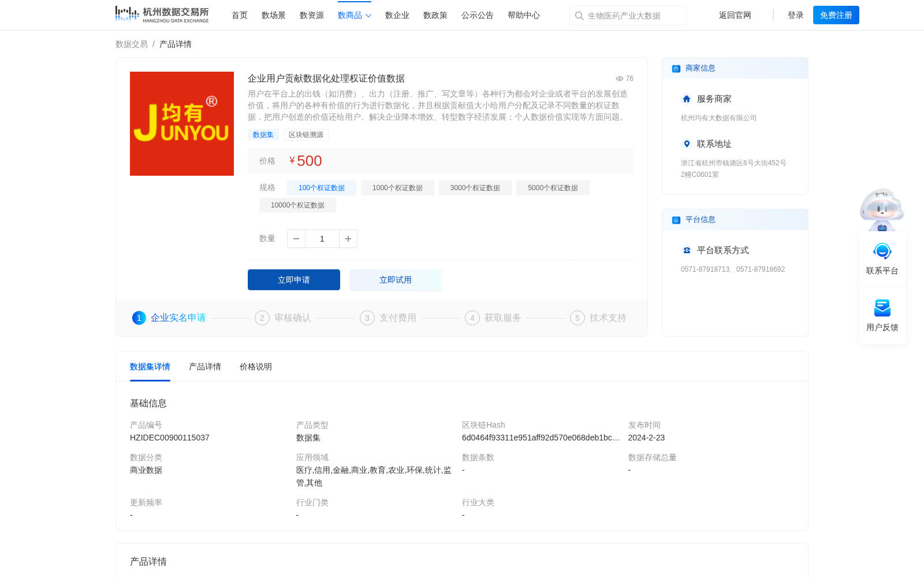Open 首页 in top navigation
924x578 pixels.
240,16
